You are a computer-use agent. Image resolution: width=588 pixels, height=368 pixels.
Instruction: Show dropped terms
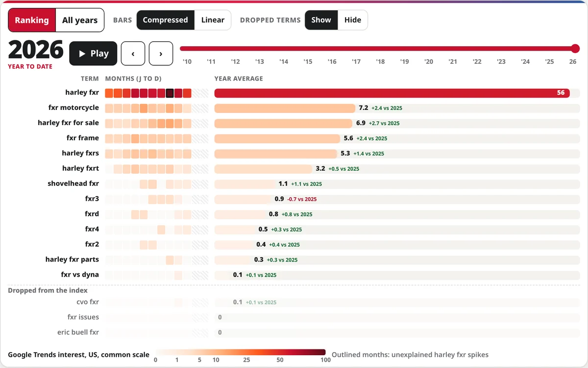click(321, 20)
